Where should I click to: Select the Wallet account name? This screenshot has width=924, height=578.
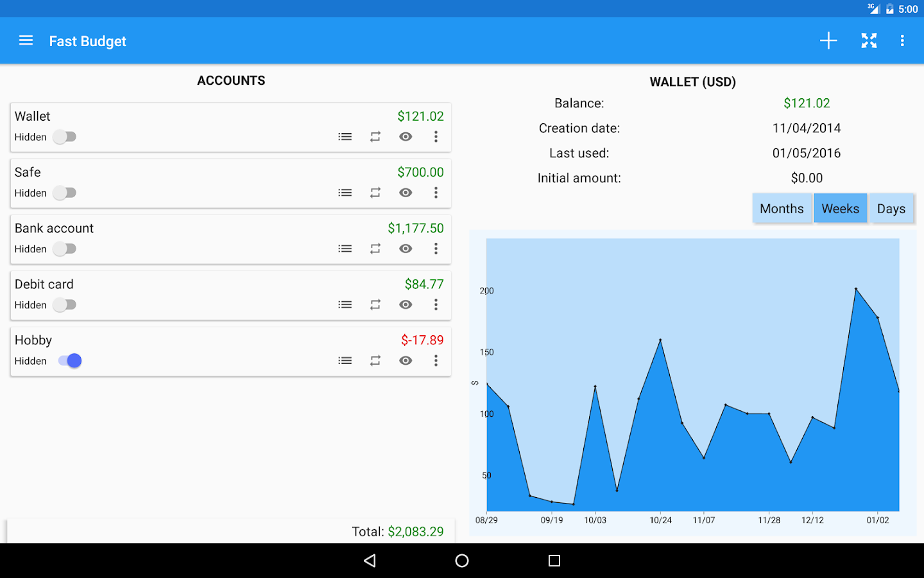[33, 116]
